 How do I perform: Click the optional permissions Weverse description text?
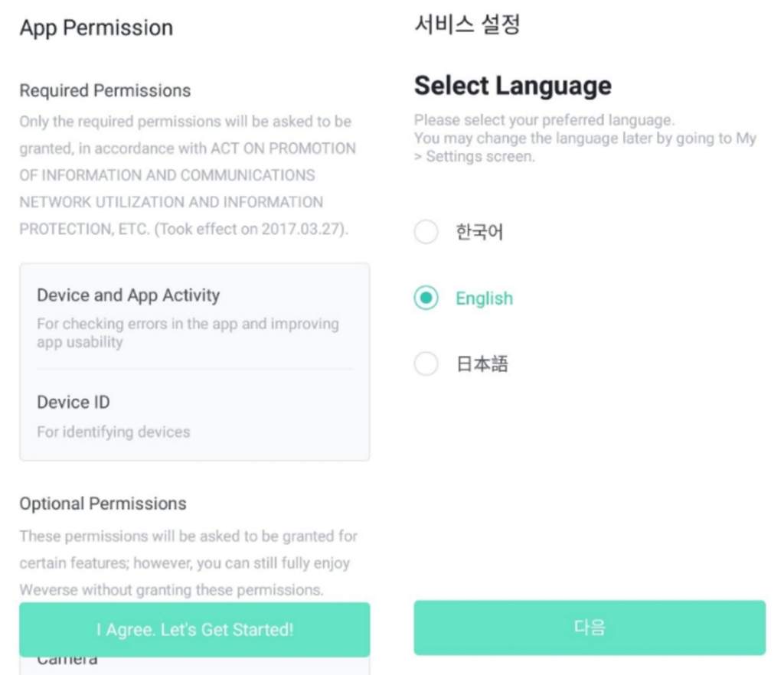coord(188,563)
